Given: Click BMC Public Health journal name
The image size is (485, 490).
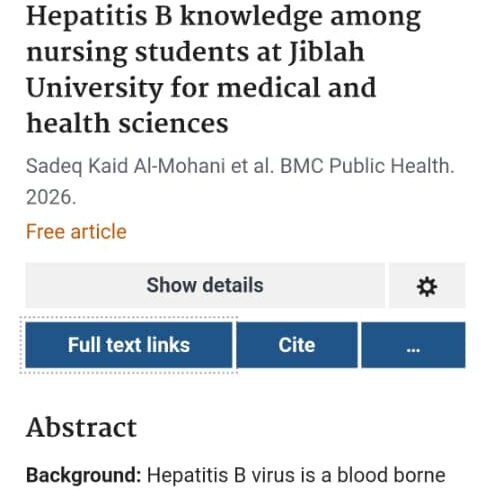Looking at the screenshot, I should [x=367, y=166].
